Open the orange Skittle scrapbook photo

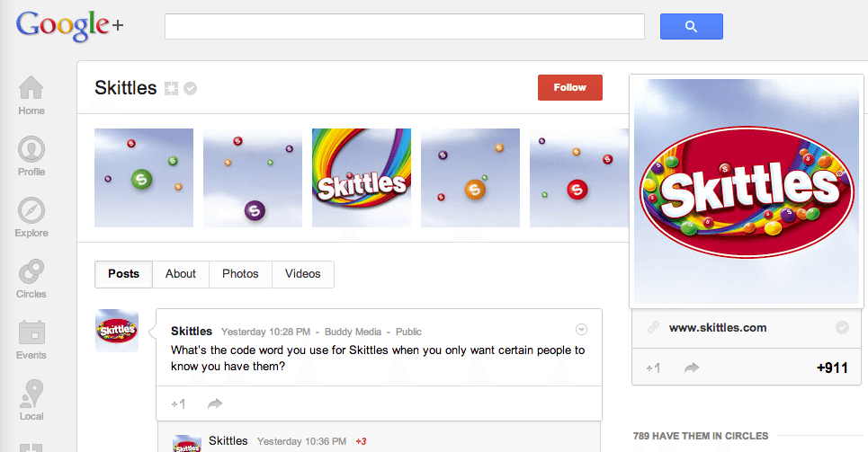tap(470, 178)
